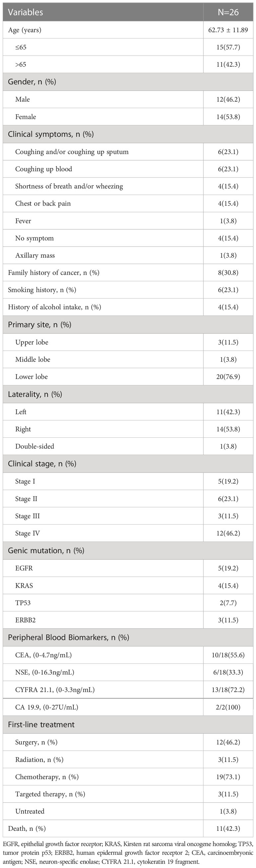
Task: Select the EGFR mutation row
Action: coord(128,568)
